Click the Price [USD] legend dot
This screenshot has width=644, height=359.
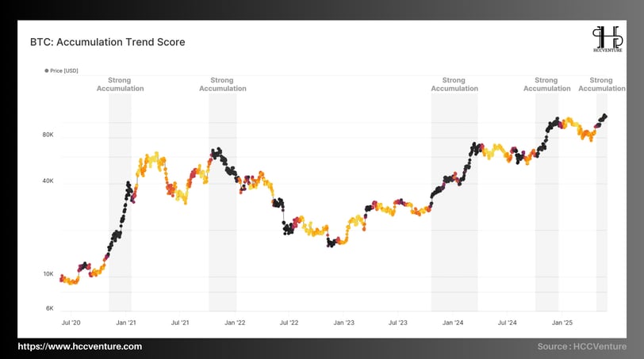tap(47, 71)
